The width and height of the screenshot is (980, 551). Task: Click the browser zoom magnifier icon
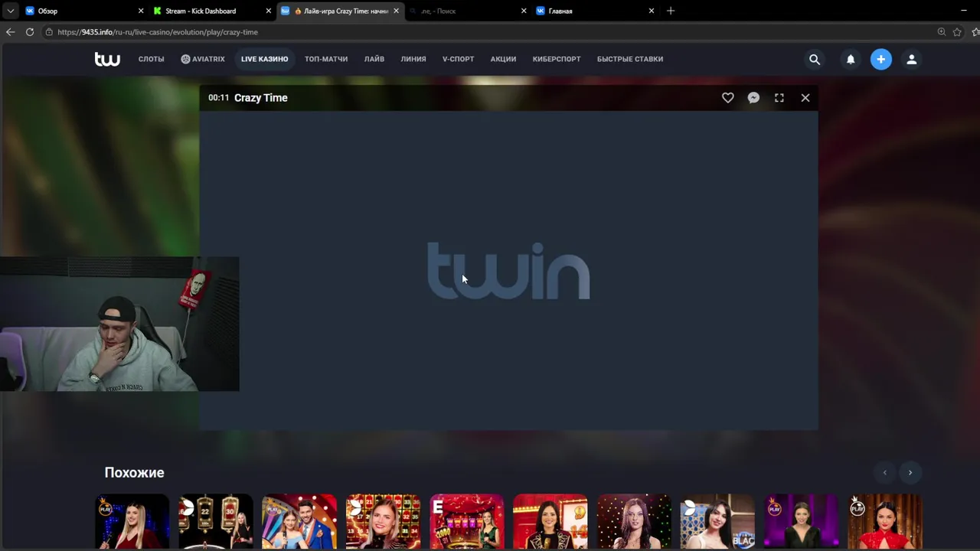(x=942, y=32)
